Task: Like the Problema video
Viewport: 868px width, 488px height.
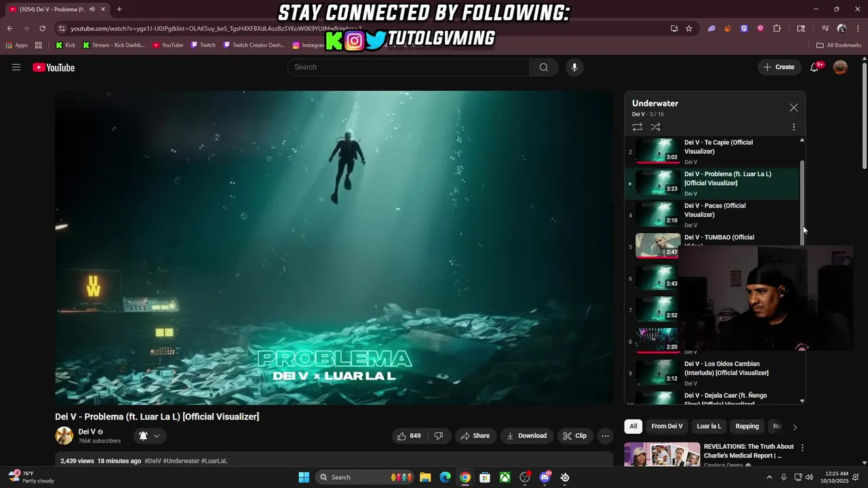Action: 409,436
